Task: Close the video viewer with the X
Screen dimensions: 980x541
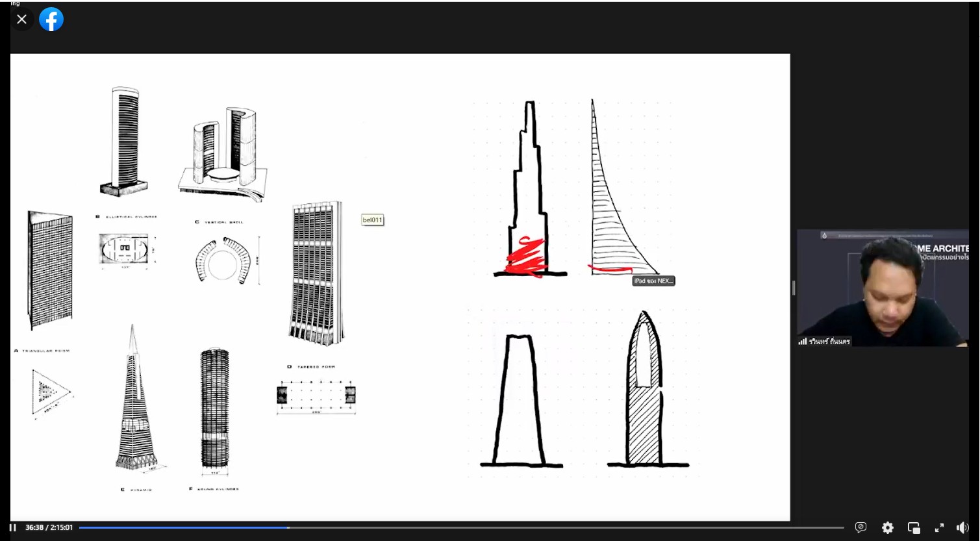Action: click(21, 19)
